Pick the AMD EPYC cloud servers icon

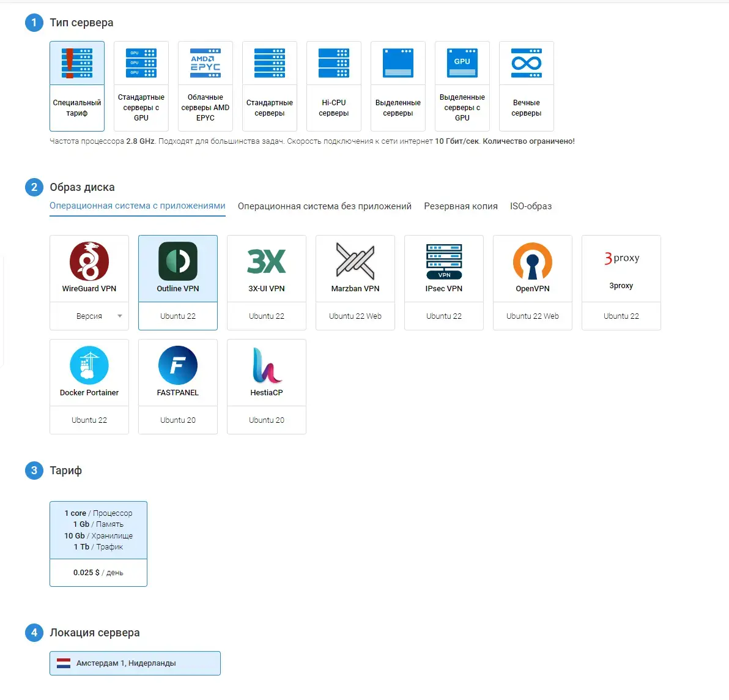[205, 63]
